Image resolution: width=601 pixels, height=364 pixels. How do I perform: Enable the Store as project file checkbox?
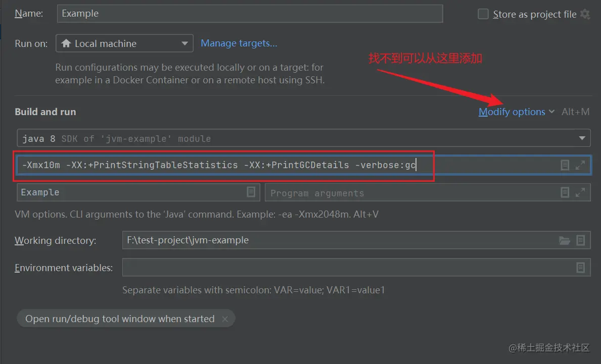(x=483, y=14)
